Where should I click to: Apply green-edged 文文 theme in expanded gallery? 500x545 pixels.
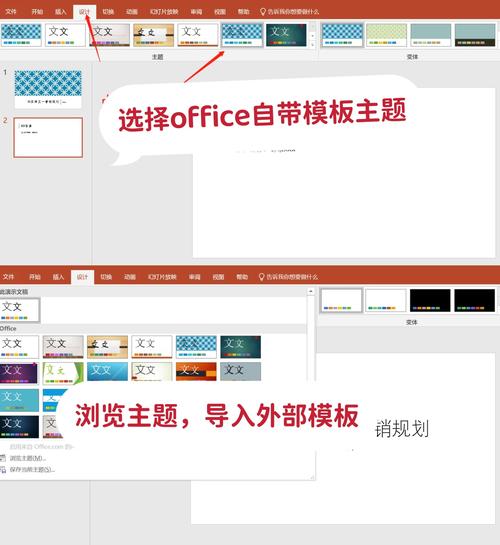pyautogui.click(x=63, y=373)
